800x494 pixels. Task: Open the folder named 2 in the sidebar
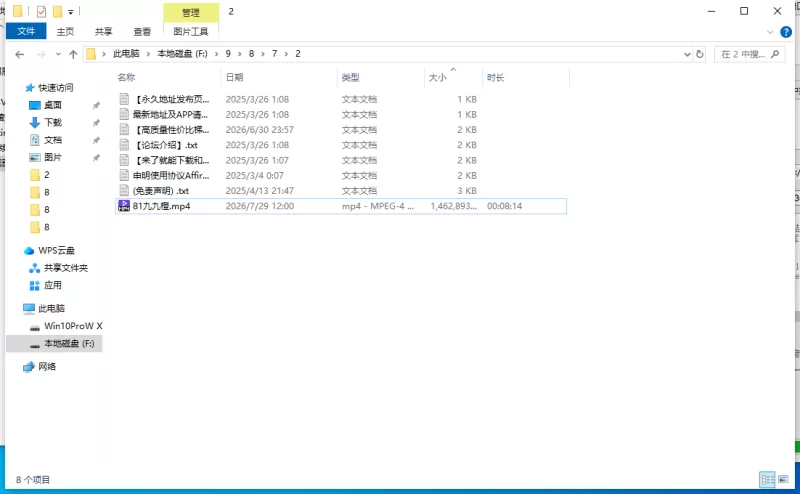tap(46, 175)
